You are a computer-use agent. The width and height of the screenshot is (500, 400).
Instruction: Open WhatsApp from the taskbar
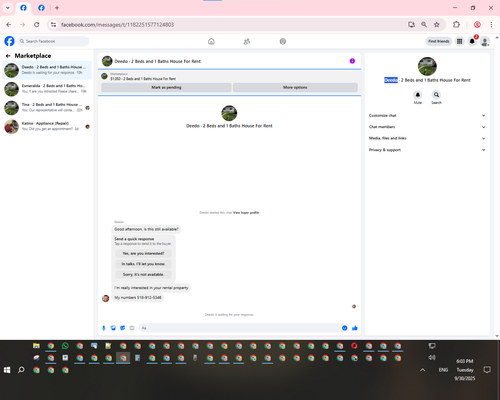click(x=65, y=346)
